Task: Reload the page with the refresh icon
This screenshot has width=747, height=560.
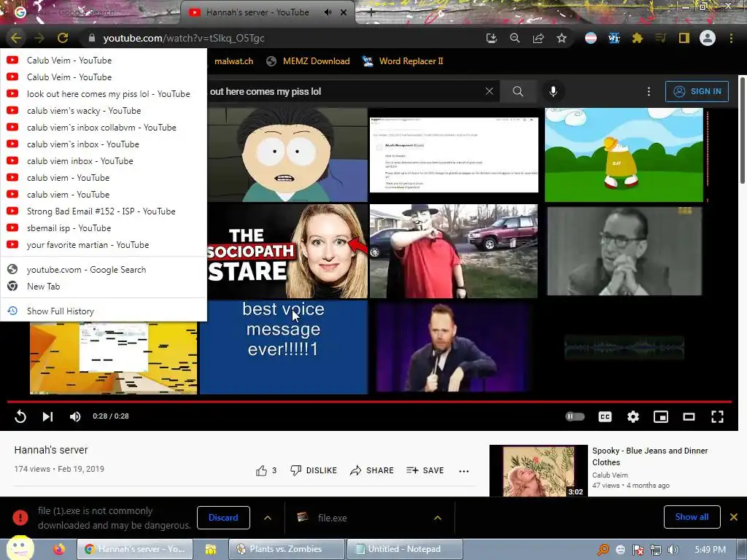Action: coord(63,38)
